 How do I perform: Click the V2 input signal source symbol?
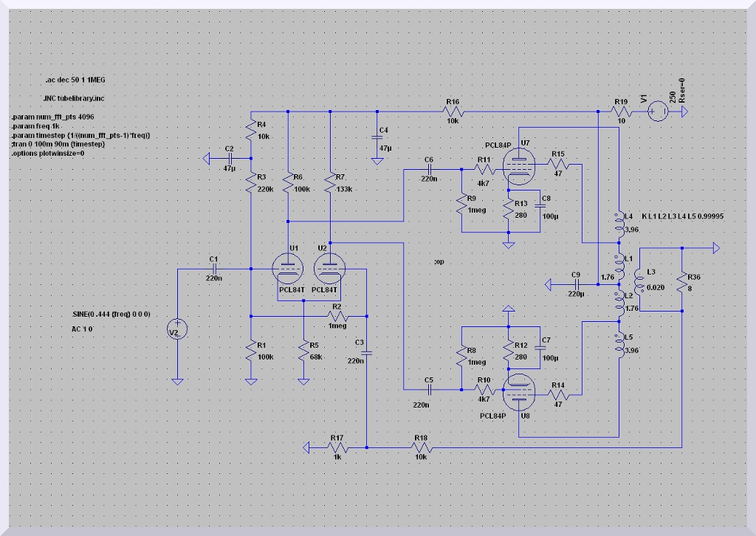(177, 328)
